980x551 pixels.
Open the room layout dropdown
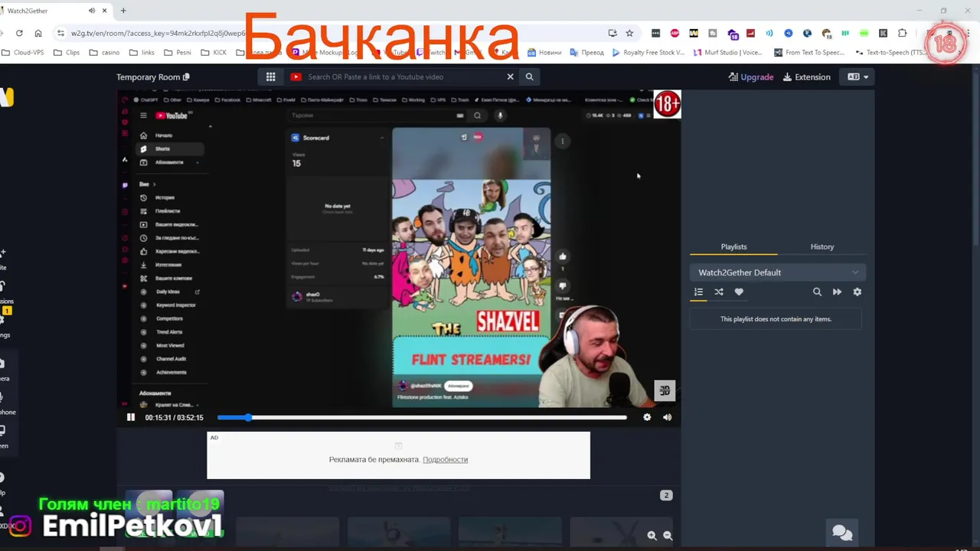857,77
